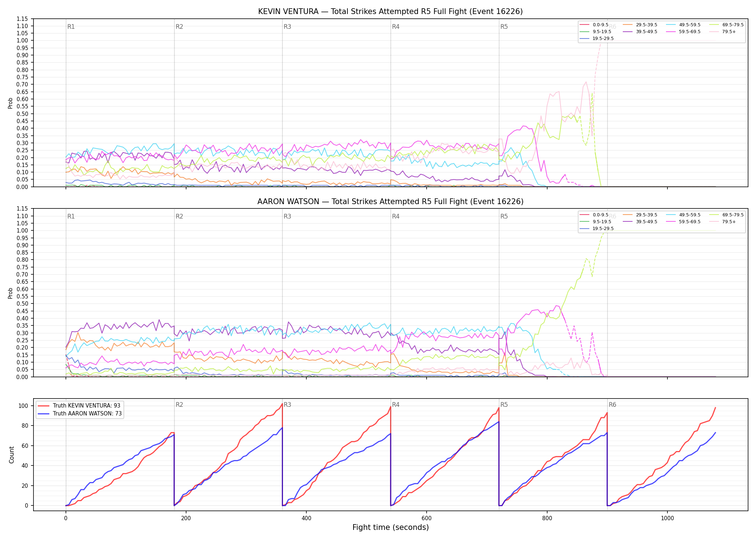Screen dimensions: 756x540
Task: Click the 0.50 tick label in Watson chart
Action: 22,304
